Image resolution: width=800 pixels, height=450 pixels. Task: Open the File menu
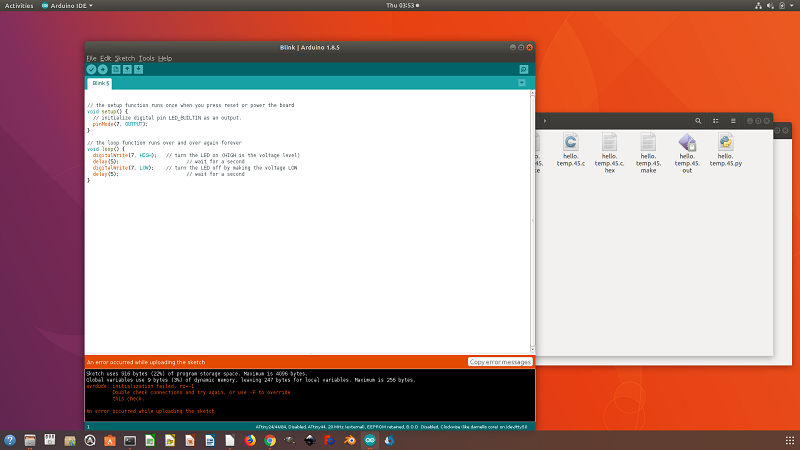pos(91,58)
